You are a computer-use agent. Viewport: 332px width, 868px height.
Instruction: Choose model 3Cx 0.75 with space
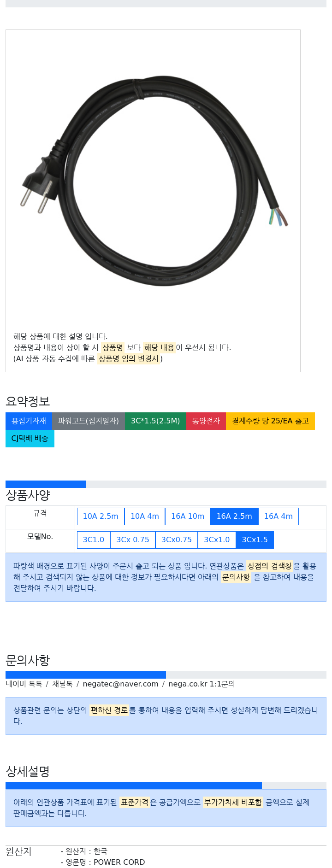click(x=133, y=540)
